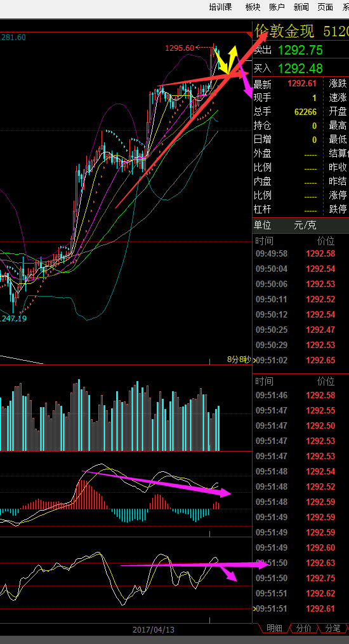Click the 2017/04/13 date label
Image resolution: width=349 pixels, height=644 pixels.
(154, 629)
